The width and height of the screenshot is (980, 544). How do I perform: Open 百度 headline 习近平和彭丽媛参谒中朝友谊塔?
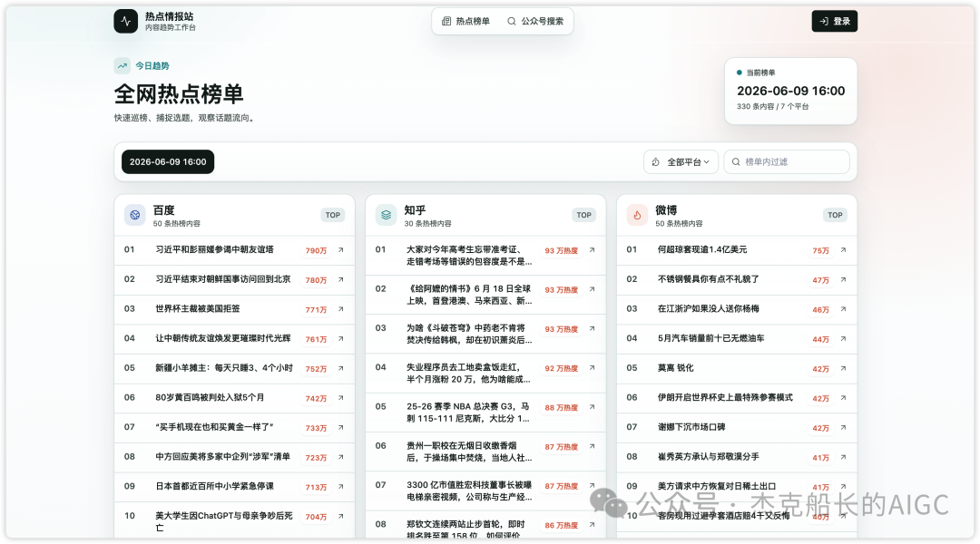(x=214, y=249)
